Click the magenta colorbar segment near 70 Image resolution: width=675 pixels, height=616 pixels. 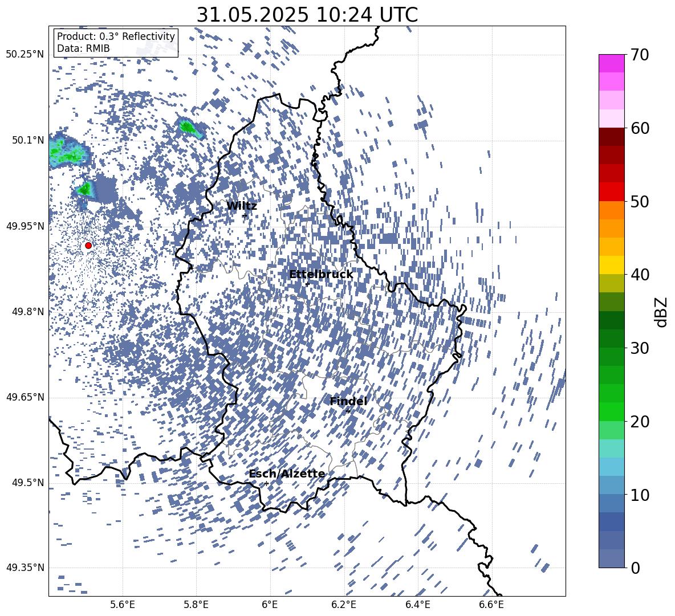(x=611, y=63)
